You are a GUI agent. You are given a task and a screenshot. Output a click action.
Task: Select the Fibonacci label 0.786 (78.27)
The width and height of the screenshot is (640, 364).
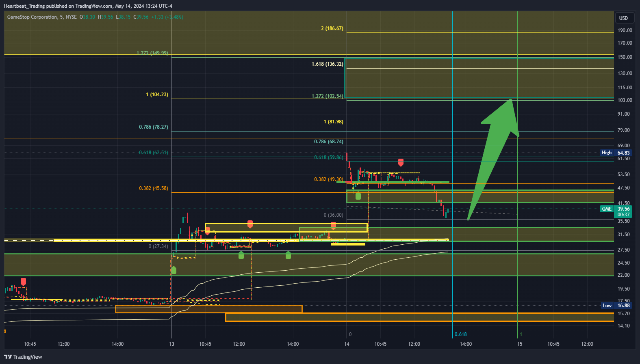click(154, 127)
